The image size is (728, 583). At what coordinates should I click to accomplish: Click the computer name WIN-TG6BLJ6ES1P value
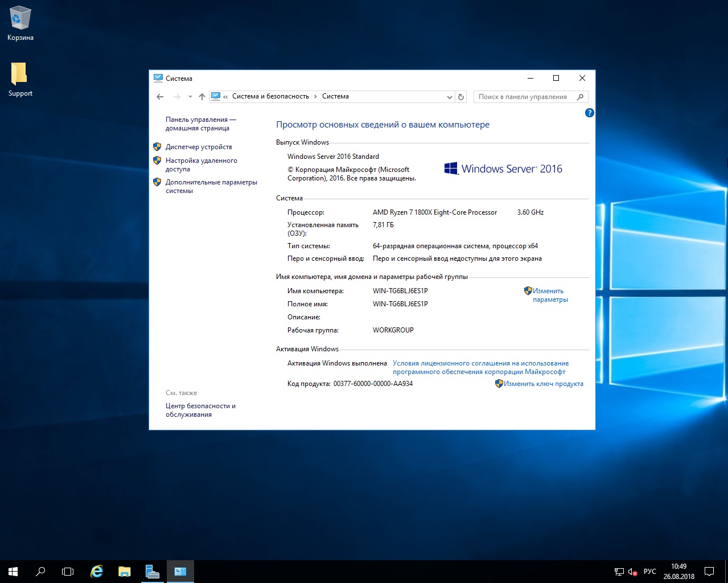[x=400, y=291]
